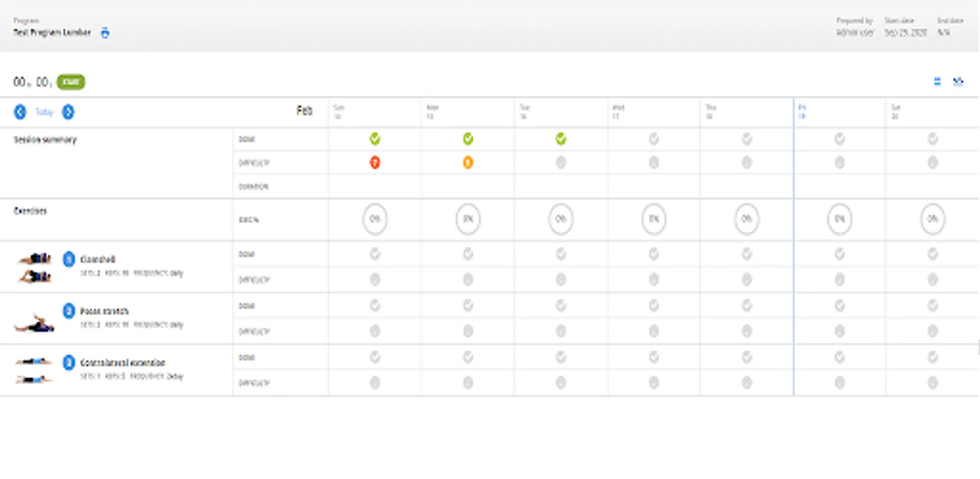
Task: Mark Clamshell as done on Sunday
Action: pyautogui.click(x=375, y=254)
